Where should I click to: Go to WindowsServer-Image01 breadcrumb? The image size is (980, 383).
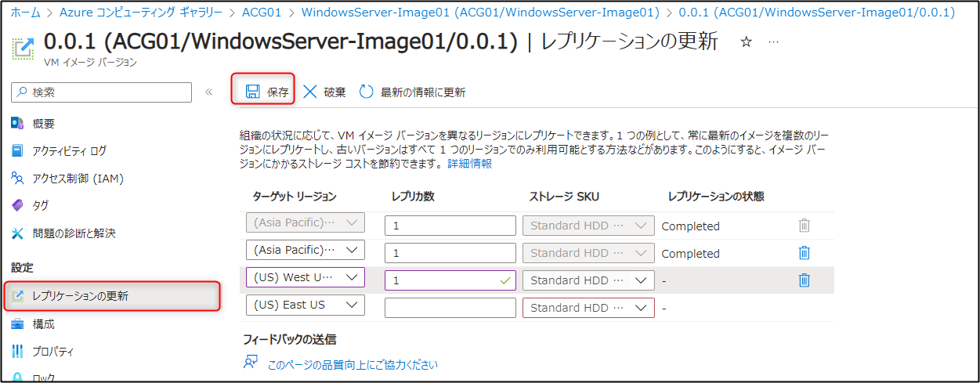[x=481, y=13]
